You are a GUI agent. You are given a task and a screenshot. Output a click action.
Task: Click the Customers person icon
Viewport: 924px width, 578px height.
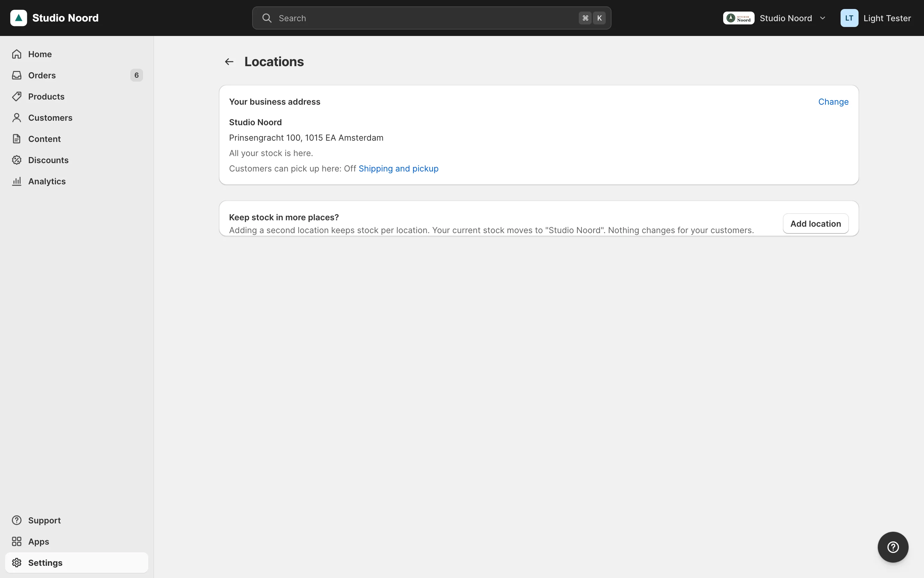(16, 118)
